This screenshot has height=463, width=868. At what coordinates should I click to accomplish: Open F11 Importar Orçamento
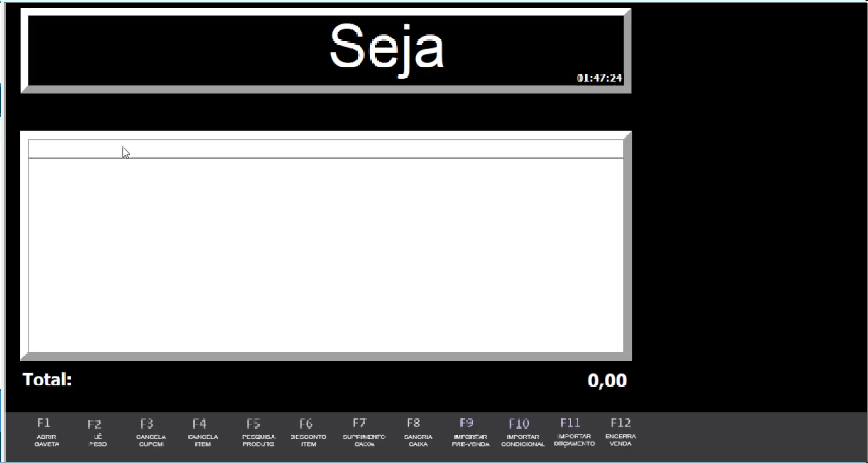[573, 431]
